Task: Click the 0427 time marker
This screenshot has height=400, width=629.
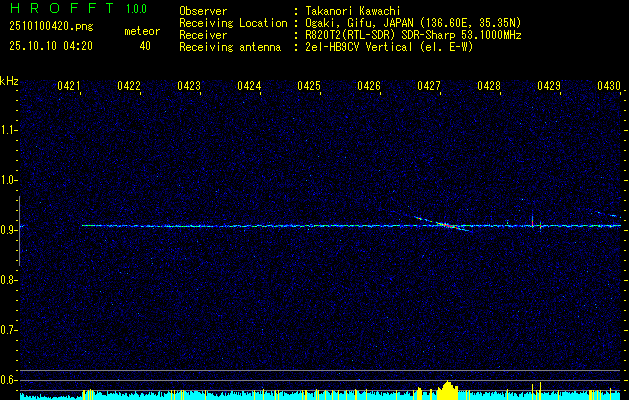Action: pos(429,87)
